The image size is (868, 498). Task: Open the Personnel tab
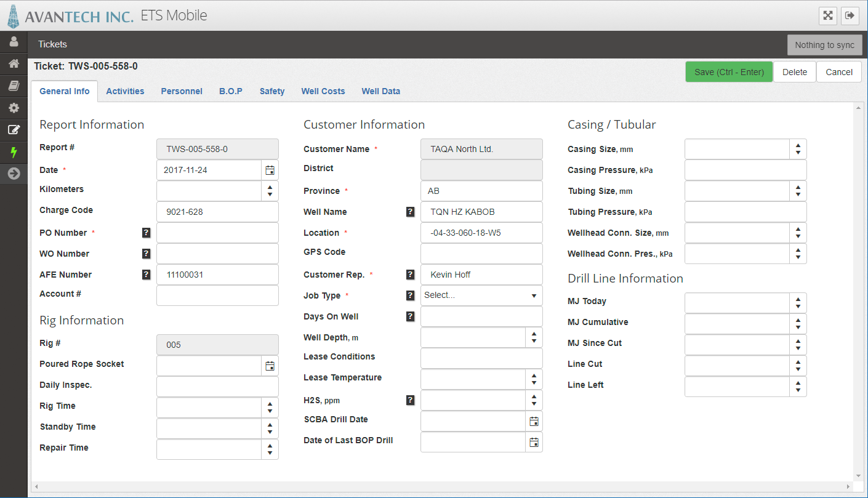point(182,91)
